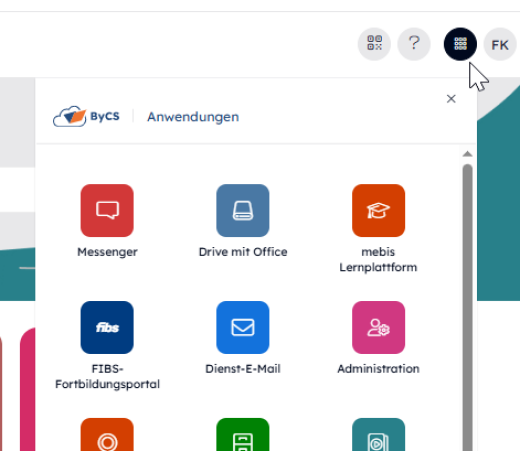The image size is (520, 451).
Task: Open the help question mark button
Action: click(414, 44)
